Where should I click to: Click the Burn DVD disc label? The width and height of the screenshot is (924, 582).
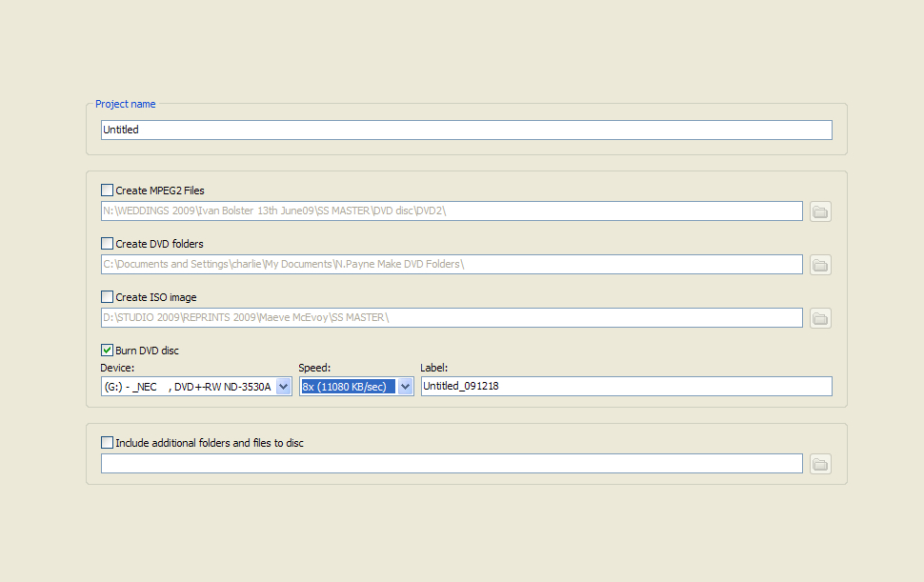pyautogui.click(x=147, y=351)
